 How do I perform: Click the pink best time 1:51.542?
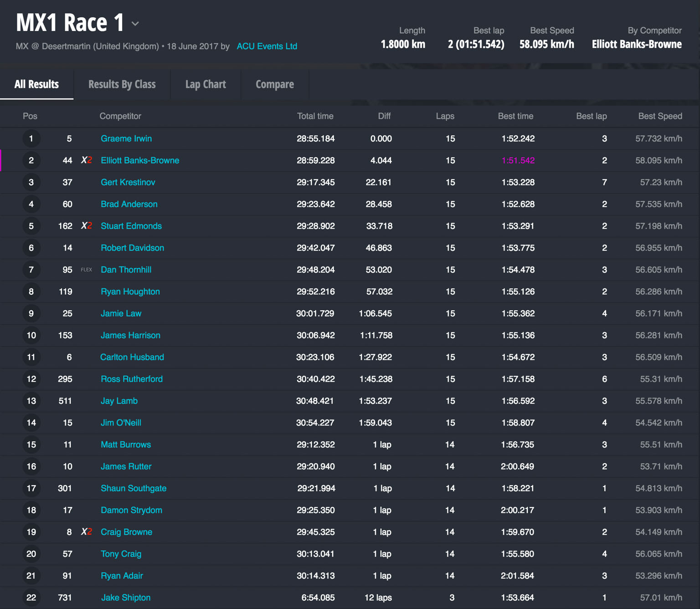pos(518,160)
